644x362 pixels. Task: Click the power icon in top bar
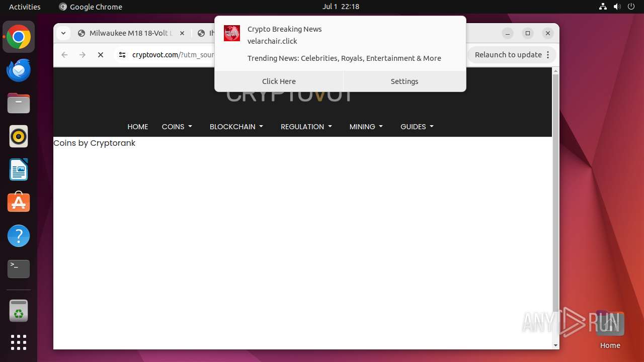tap(631, 7)
